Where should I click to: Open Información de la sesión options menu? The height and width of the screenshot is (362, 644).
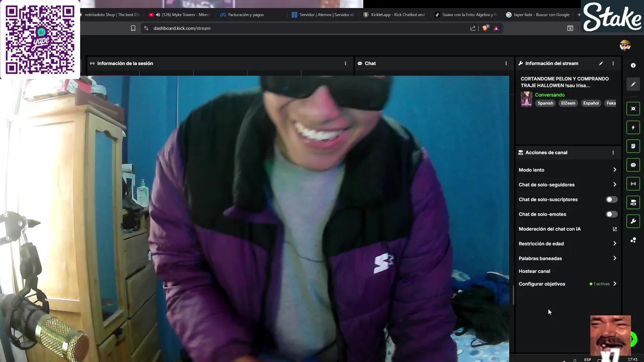345,63
